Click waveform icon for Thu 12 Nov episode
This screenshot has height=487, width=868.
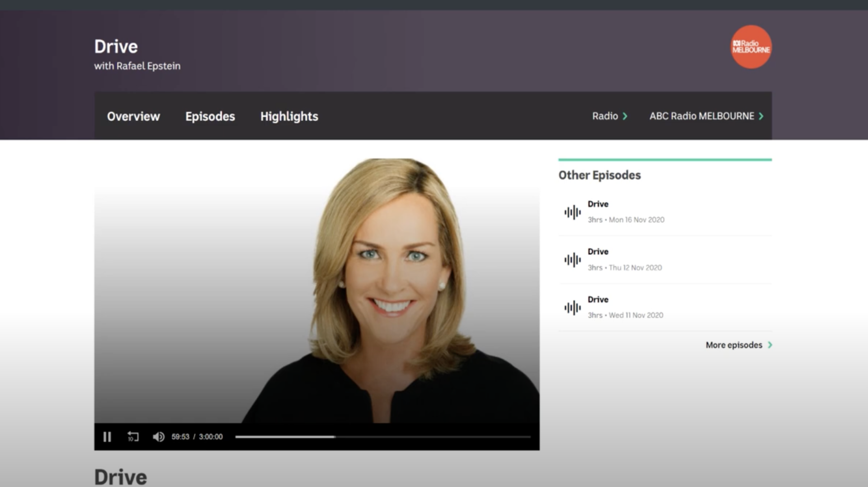(x=572, y=260)
